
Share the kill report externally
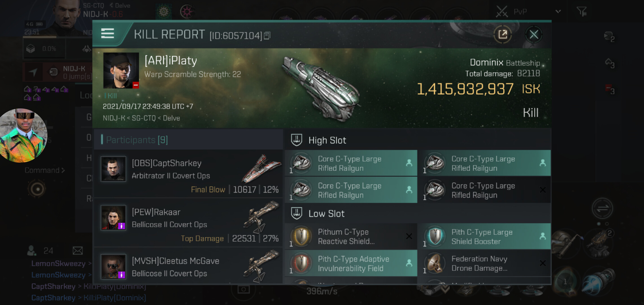tap(502, 34)
